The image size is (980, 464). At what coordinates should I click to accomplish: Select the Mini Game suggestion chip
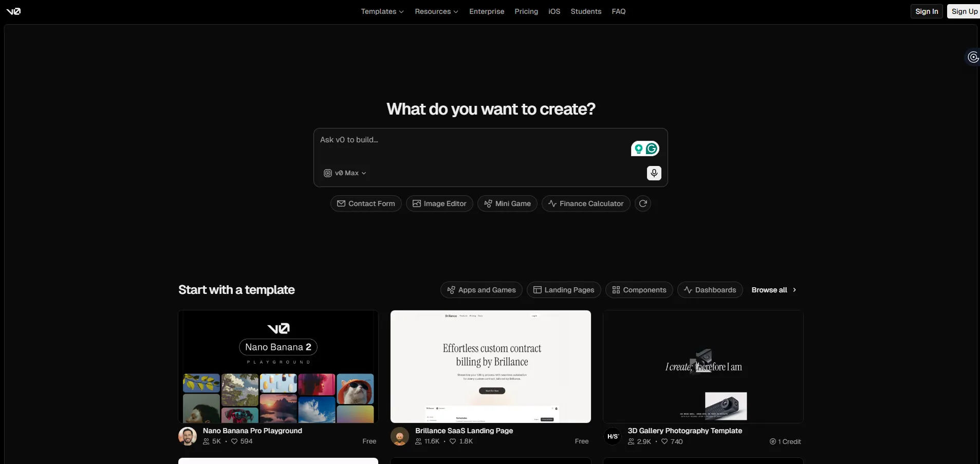tap(507, 203)
